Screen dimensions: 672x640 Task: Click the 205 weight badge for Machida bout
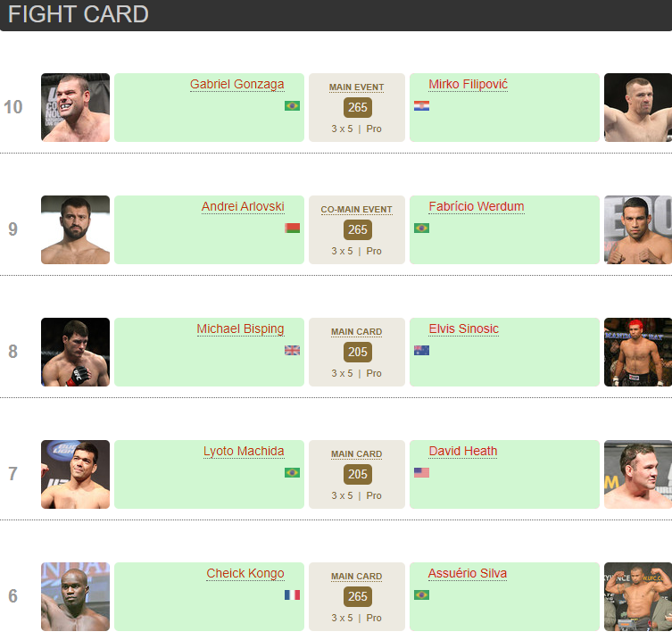(x=357, y=475)
